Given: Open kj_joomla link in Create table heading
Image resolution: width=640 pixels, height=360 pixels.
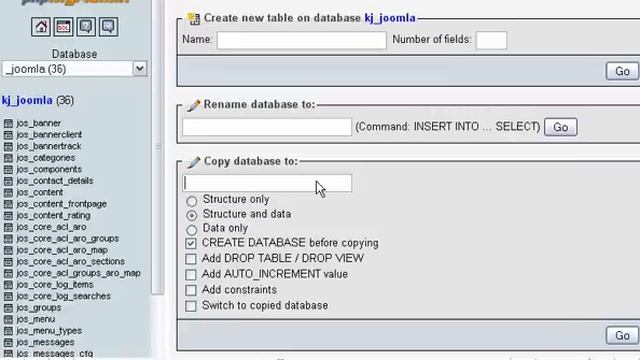Looking at the screenshot, I should [x=390, y=18].
